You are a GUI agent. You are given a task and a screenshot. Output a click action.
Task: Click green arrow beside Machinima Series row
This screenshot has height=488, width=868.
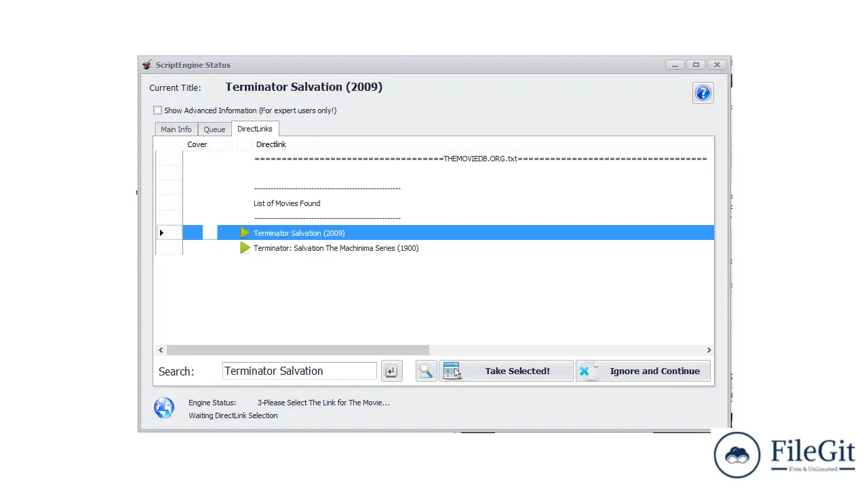pos(245,248)
